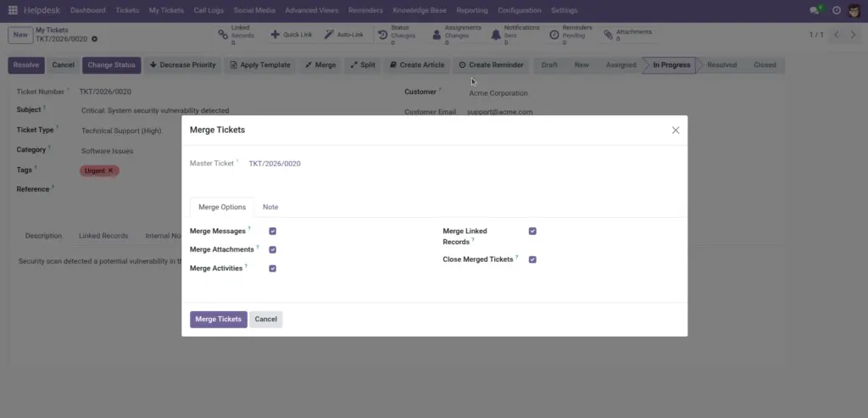The width and height of the screenshot is (868, 418).
Task: Select the Merge Options tab
Action: click(x=222, y=207)
